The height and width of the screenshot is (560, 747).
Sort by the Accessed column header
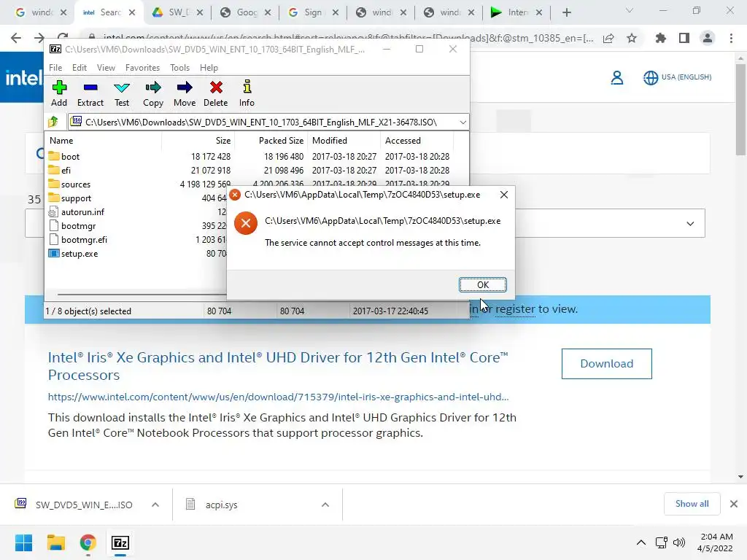click(x=403, y=141)
